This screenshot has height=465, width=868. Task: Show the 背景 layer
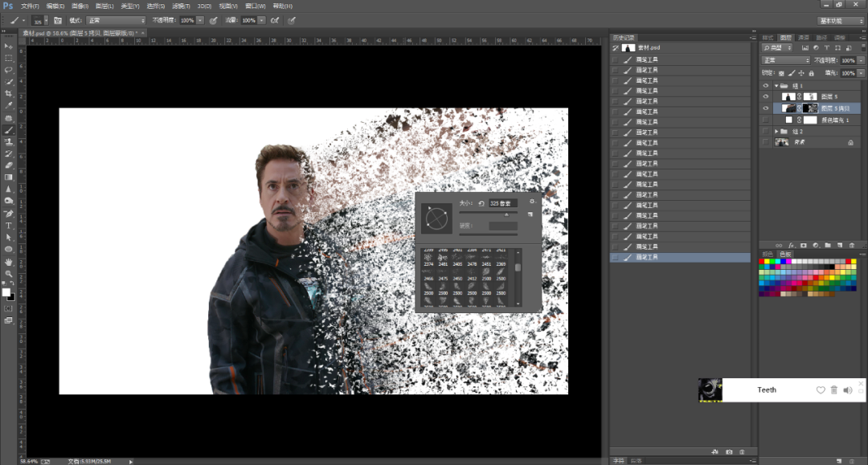pyautogui.click(x=766, y=143)
